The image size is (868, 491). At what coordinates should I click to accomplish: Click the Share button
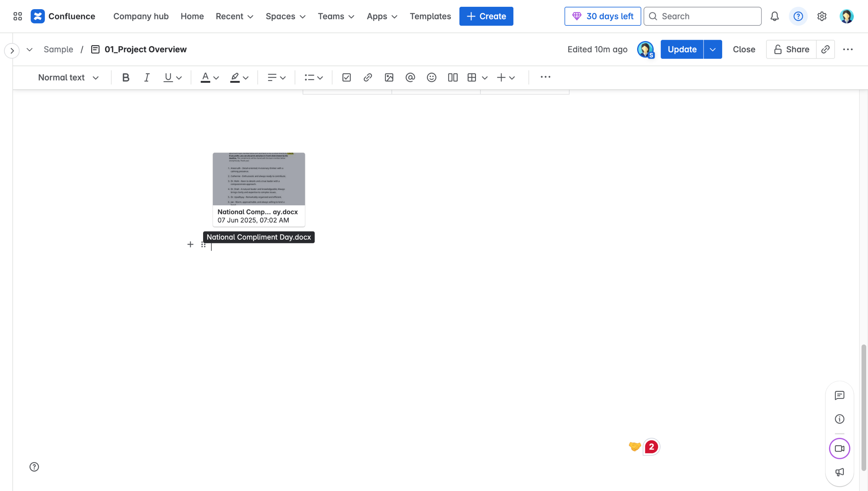click(x=791, y=50)
